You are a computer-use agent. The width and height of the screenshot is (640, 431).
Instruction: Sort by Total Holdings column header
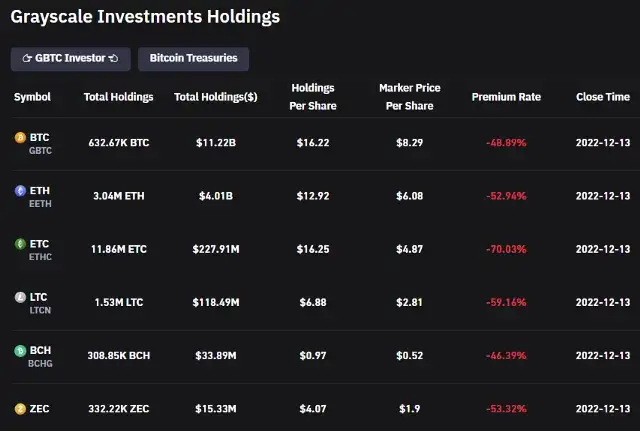click(118, 97)
